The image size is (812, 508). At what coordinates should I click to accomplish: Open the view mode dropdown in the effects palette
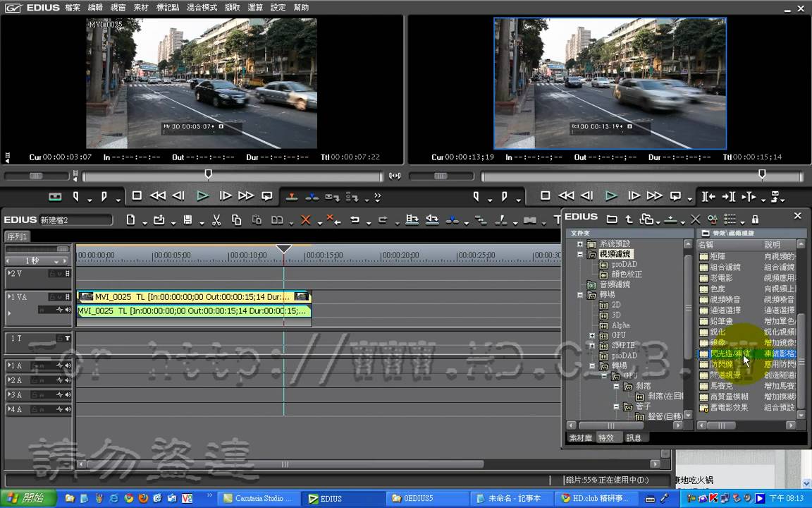tap(742, 222)
